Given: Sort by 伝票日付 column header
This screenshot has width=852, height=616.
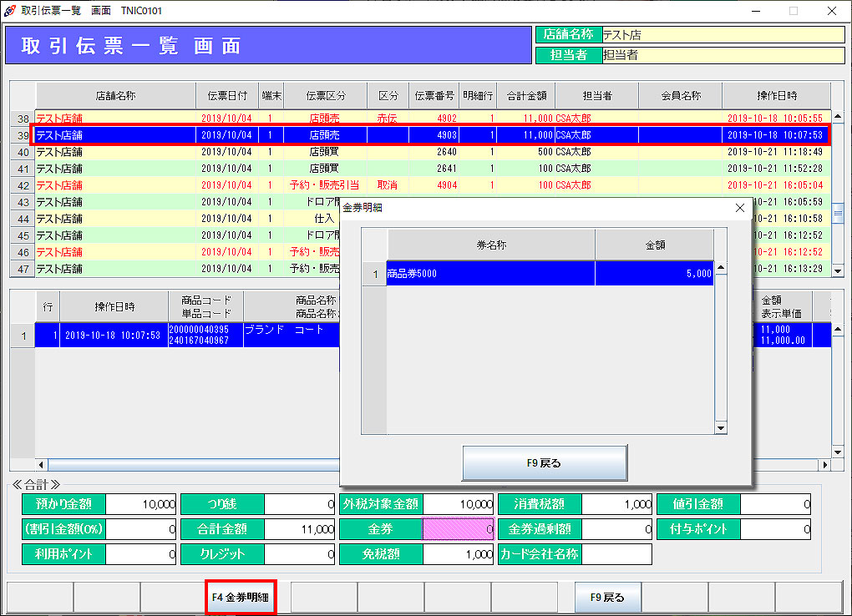Looking at the screenshot, I should coord(227,96).
